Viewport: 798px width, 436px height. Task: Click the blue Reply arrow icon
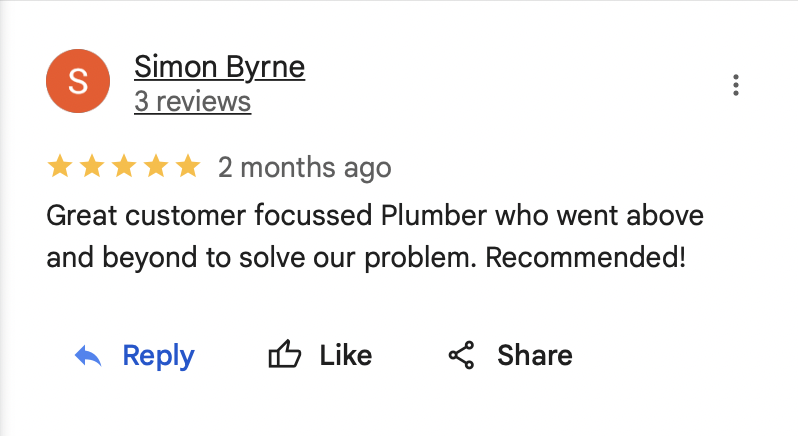(89, 356)
